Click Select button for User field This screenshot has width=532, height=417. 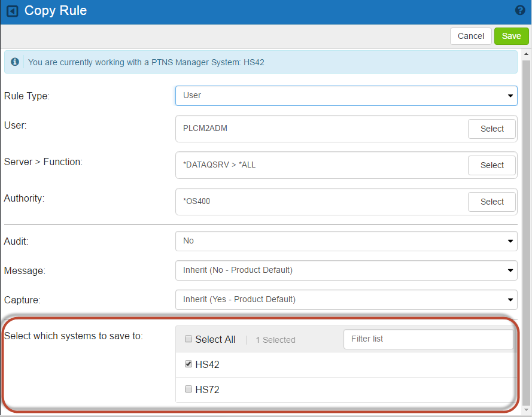pyautogui.click(x=492, y=129)
